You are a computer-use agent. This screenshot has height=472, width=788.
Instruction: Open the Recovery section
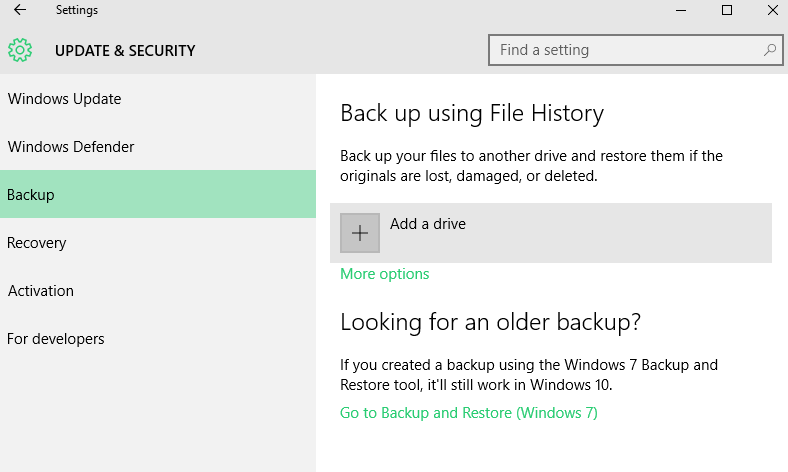[158, 242]
